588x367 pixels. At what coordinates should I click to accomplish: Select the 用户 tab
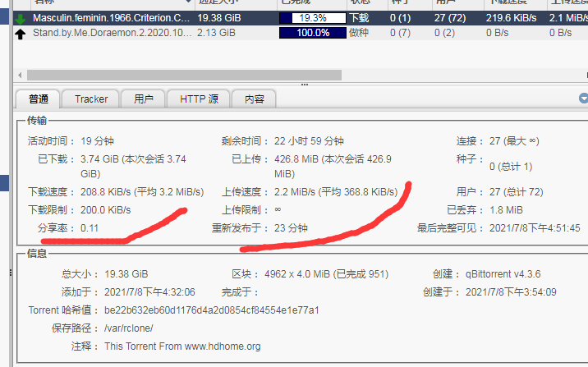click(143, 99)
